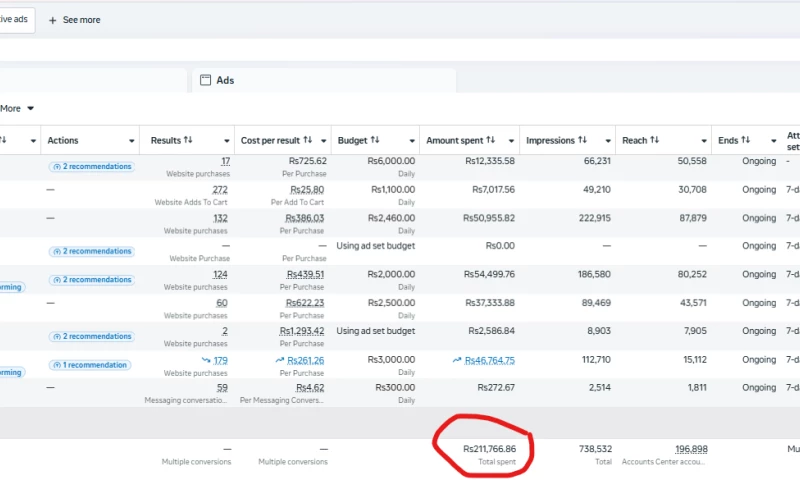Viewport: 800px width, 480px height.
Task: Click the 738,532 total impressions value
Action: click(595, 449)
